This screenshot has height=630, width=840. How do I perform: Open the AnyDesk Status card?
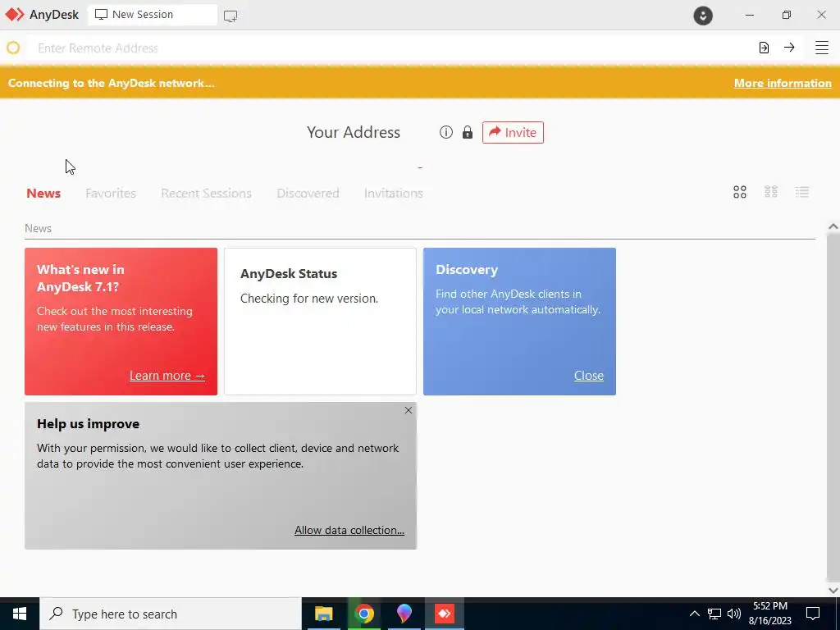point(321,322)
